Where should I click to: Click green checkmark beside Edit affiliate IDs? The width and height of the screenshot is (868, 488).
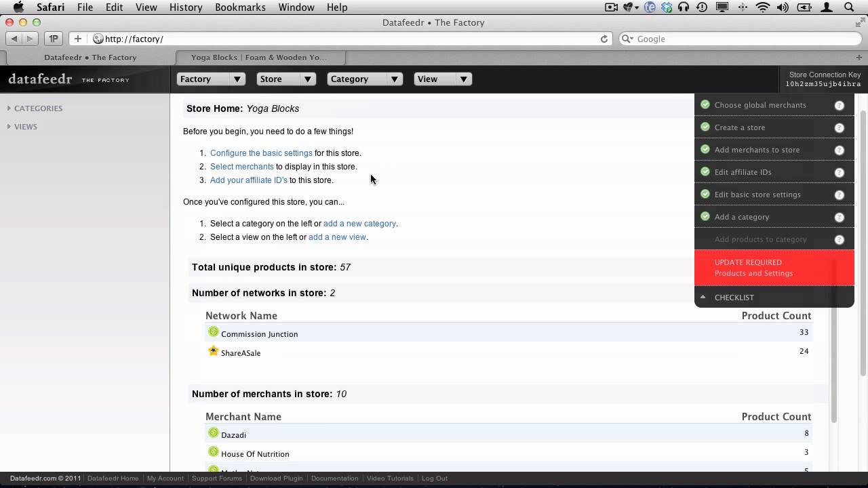pos(705,171)
